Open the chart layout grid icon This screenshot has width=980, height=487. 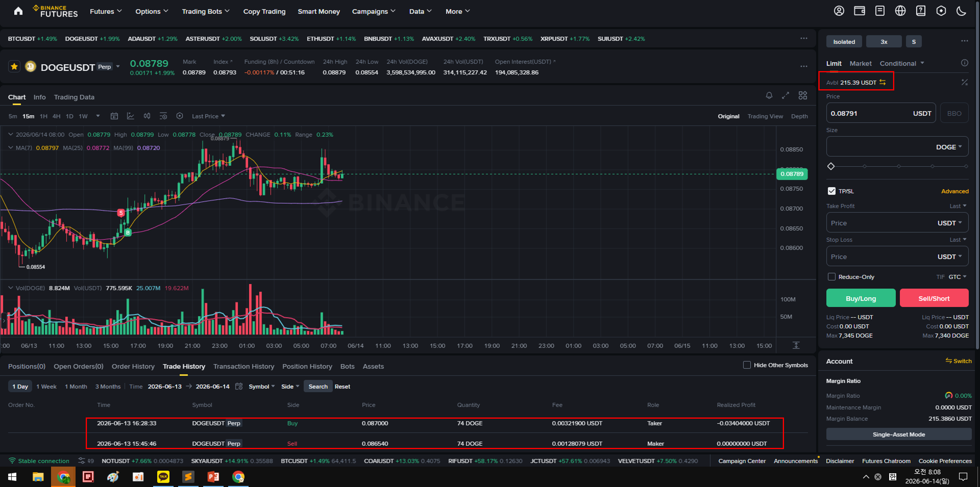click(803, 96)
